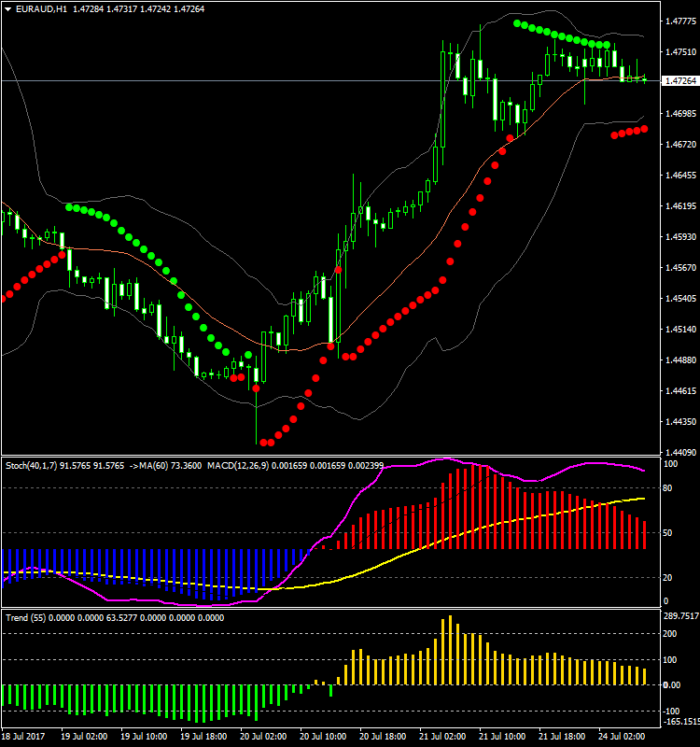This screenshot has width=700, height=747.
Task: Select the MA(60) 73.3600 label
Action: point(170,465)
